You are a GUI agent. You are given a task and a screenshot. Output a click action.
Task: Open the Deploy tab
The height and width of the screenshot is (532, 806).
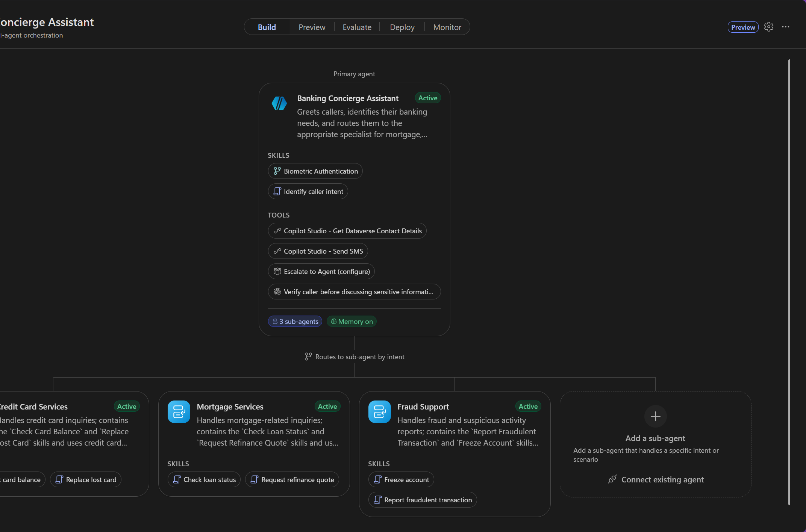(x=402, y=27)
